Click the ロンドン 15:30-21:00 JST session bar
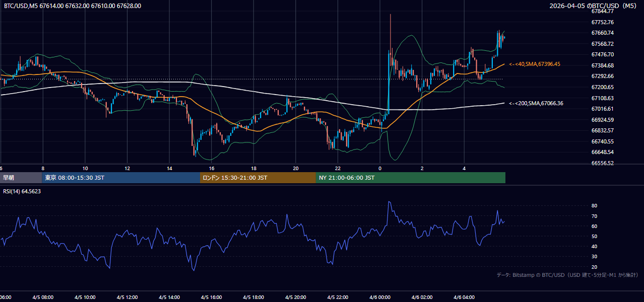This screenshot has width=644, height=302. coord(258,178)
